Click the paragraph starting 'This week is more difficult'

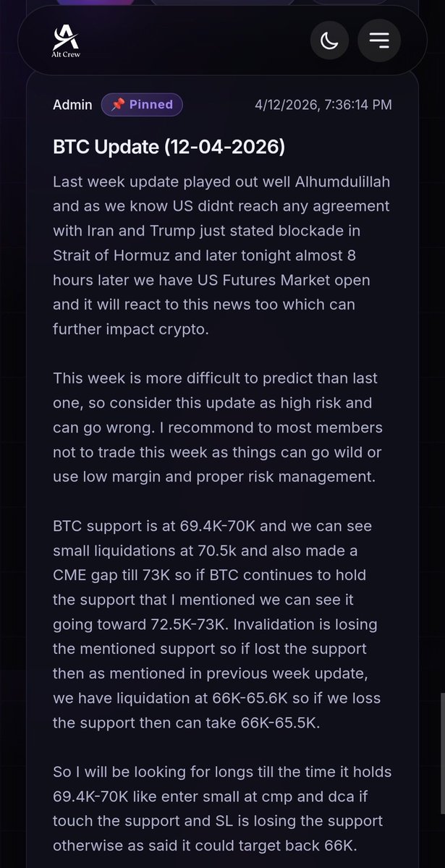[217, 427]
